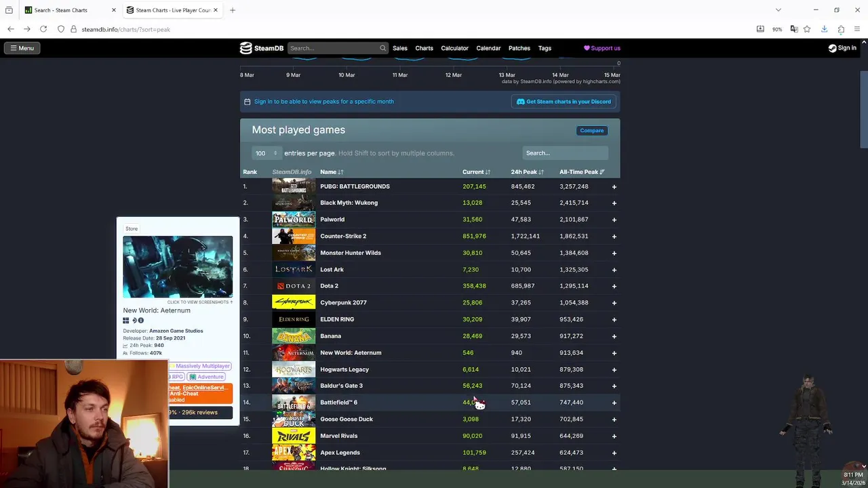Open the Charts menu item

[x=425, y=48]
